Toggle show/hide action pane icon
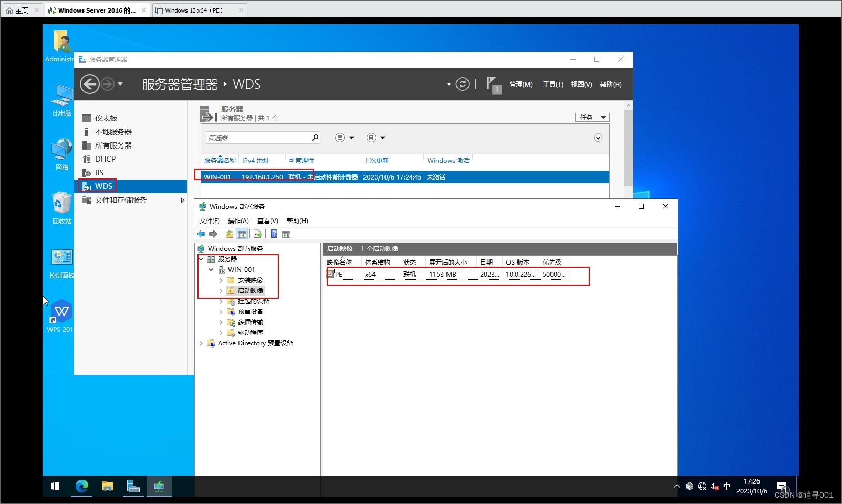Screen dimensions: 842x504 point(286,234)
